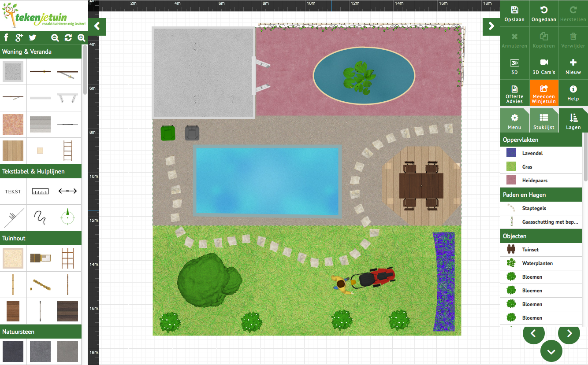588x365 pixels.
Task: Open the Help info icon
Action: (573, 92)
